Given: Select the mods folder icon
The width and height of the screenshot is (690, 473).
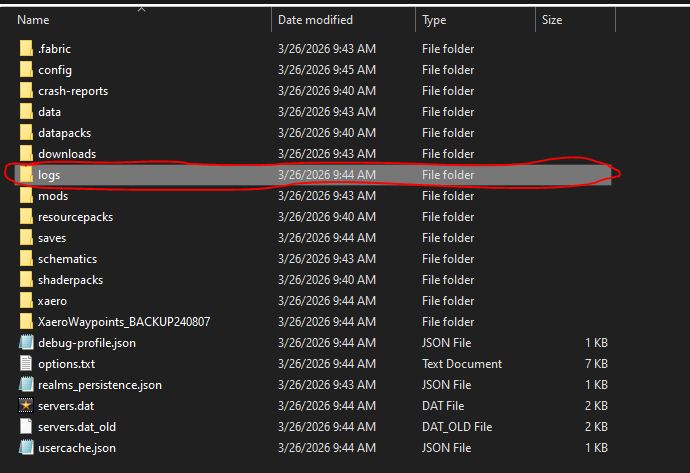Looking at the screenshot, I should 26,196.
